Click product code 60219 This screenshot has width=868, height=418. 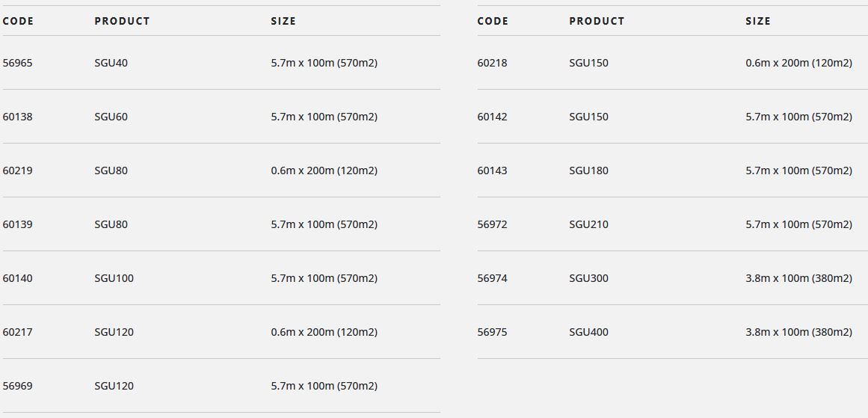tap(18, 170)
